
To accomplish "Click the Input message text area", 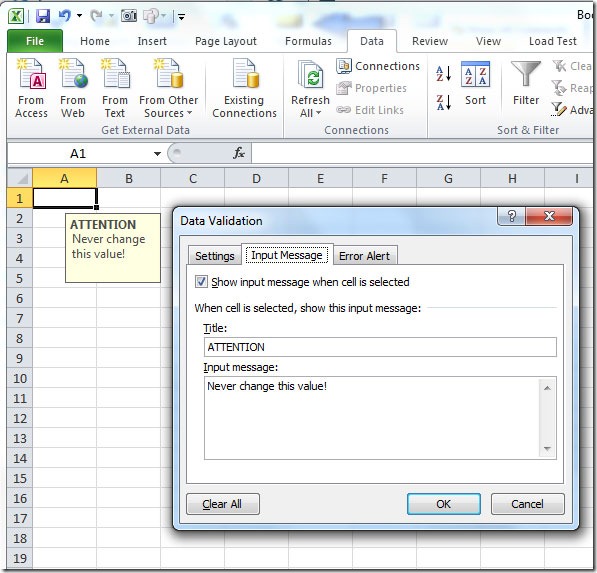I will click(x=372, y=418).
